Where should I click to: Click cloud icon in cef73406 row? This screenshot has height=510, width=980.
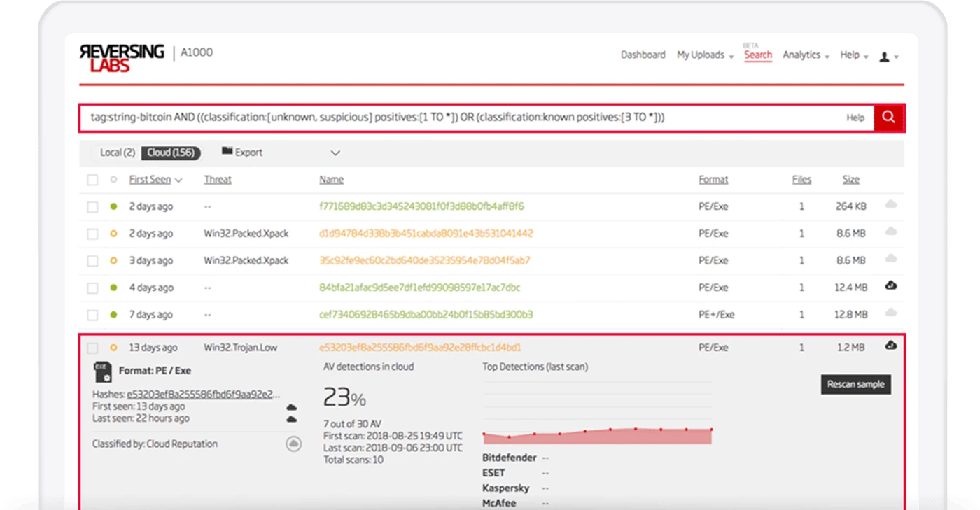pos(890,313)
